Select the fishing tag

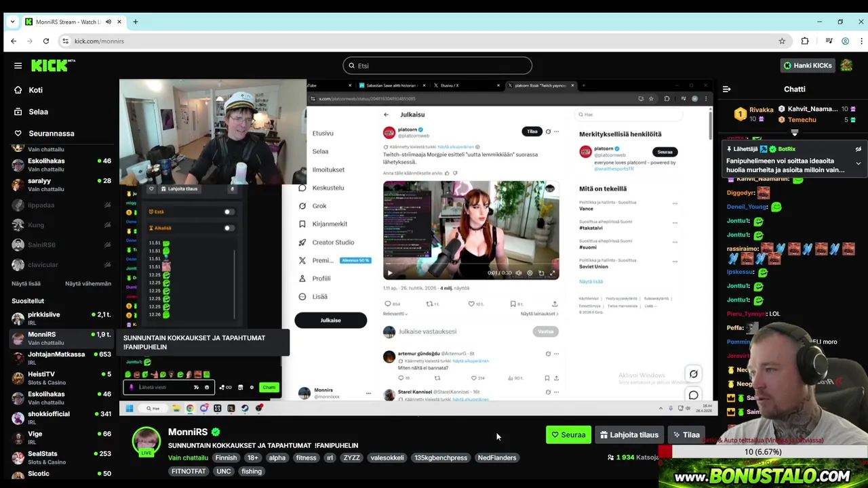click(x=251, y=472)
